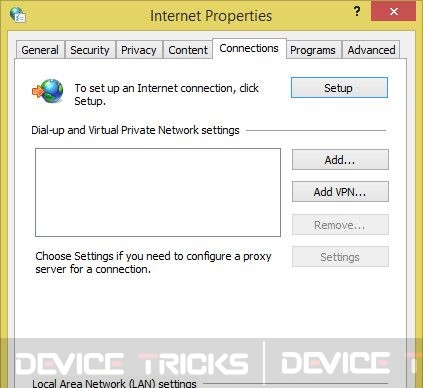The height and width of the screenshot is (388, 423).
Task: Click the globe with orange arrow icon
Action: click(x=48, y=91)
